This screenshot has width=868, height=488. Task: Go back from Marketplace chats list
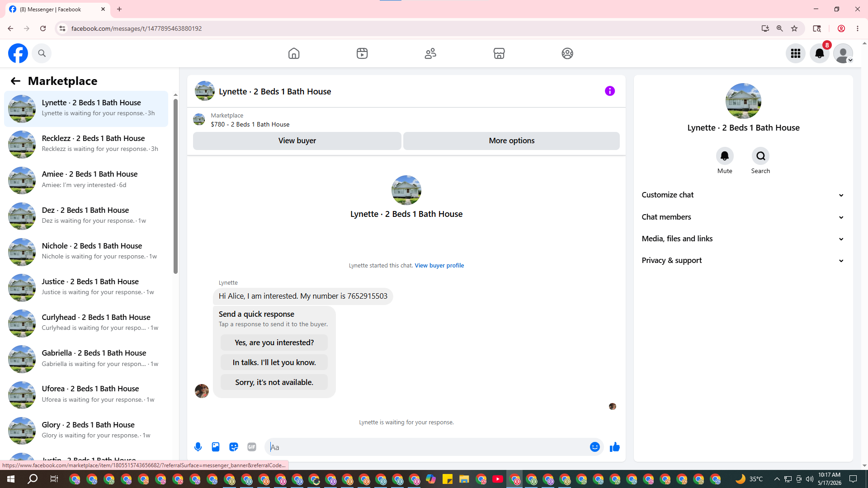pos(15,81)
